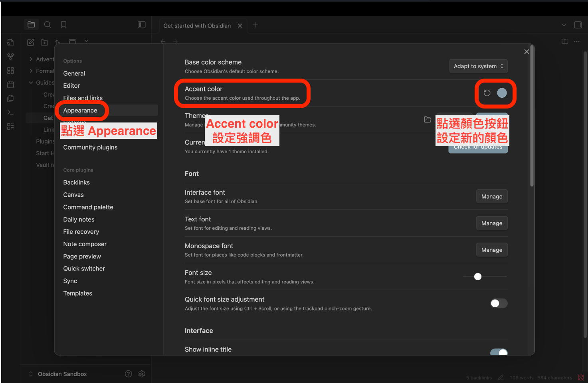
Task: Open the Base color scheme dropdown
Action: click(x=478, y=66)
